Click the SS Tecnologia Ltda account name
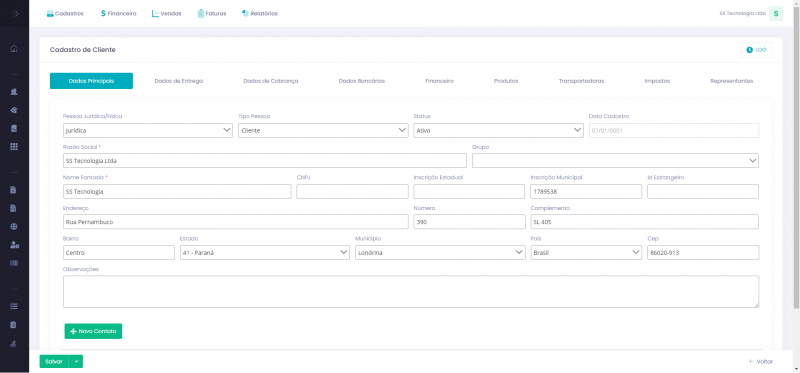800x373 pixels. pyautogui.click(x=742, y=14)
